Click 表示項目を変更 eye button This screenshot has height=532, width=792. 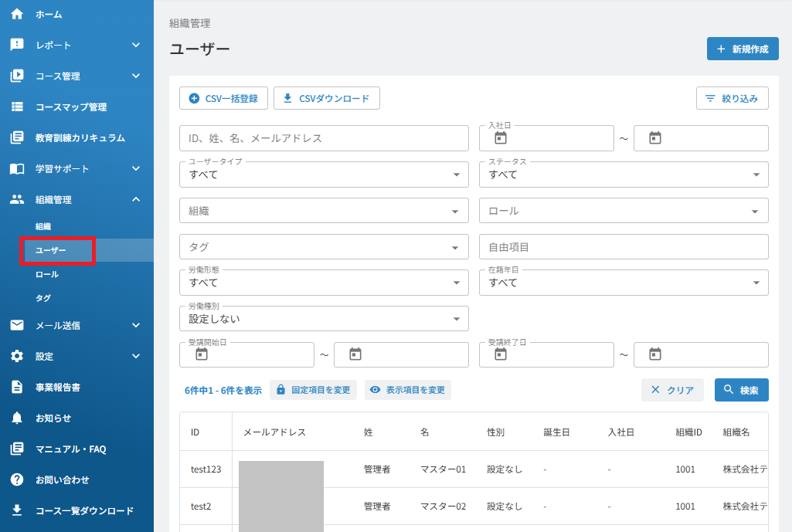(408, 390)
